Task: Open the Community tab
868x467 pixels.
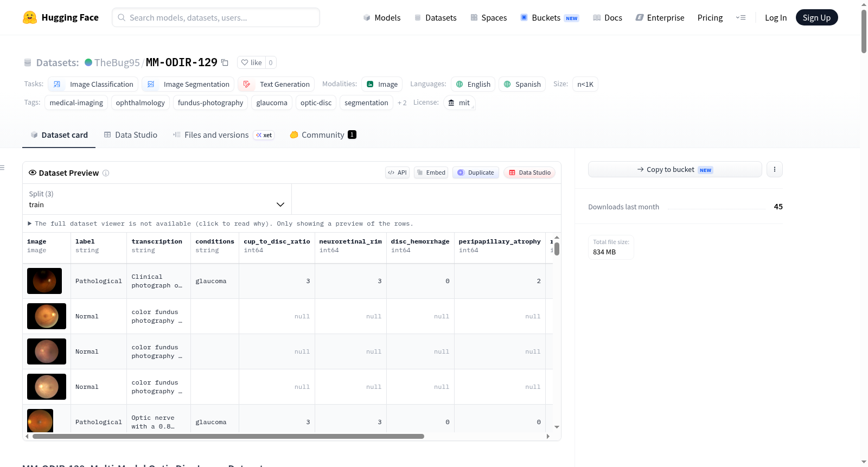Action: [x=323, y=135]
